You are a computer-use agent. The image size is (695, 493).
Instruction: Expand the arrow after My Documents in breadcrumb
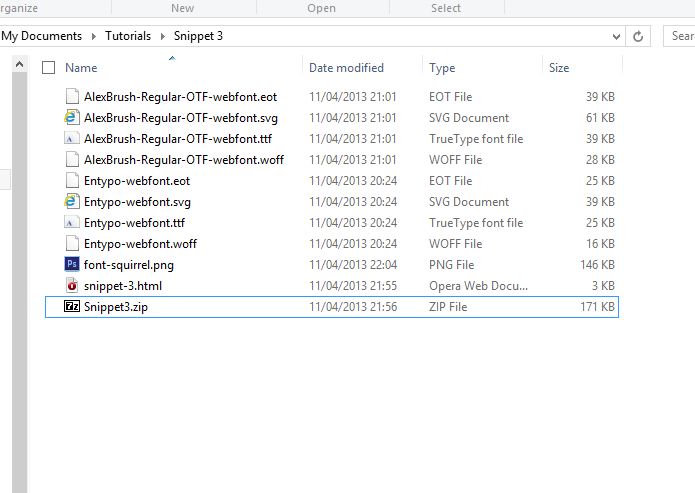tap(94, 36)
